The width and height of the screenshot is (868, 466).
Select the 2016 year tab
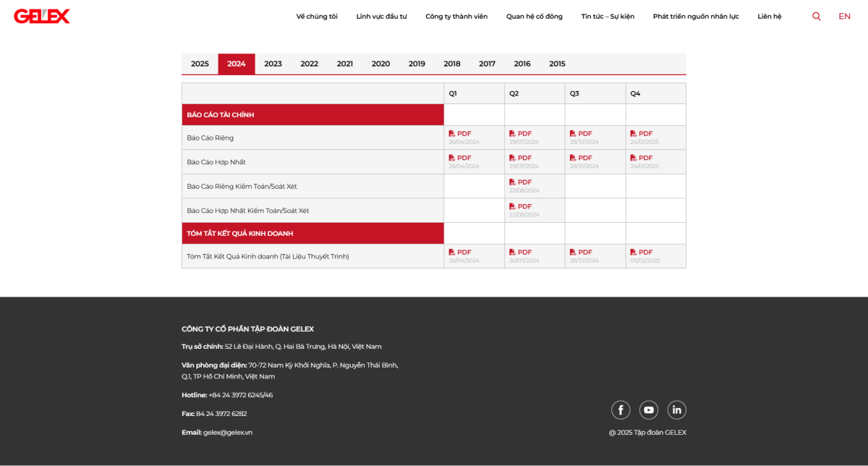click(522, 64)
